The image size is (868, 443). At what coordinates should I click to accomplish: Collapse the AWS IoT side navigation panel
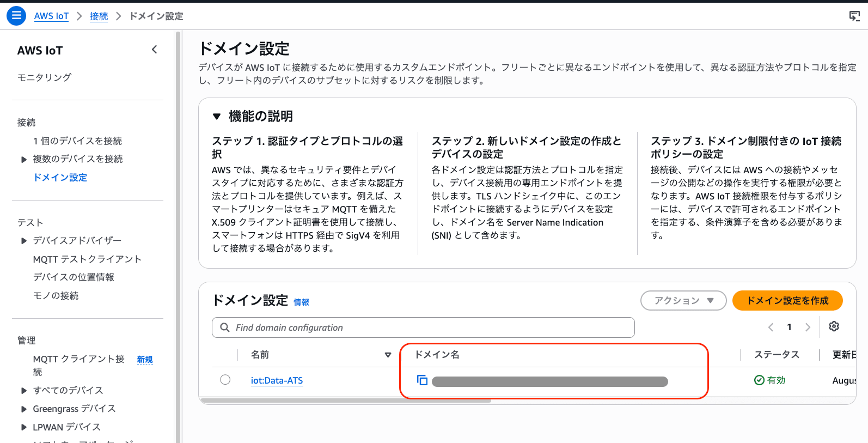click(155, 50)
